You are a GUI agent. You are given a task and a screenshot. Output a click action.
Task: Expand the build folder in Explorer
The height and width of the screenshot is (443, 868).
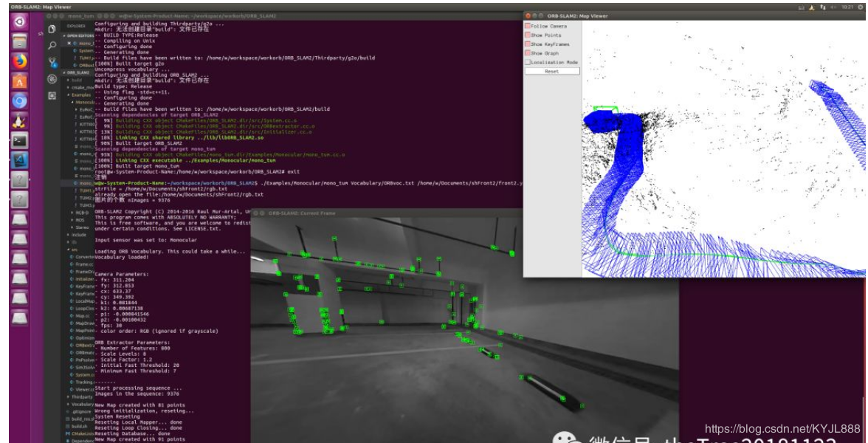[x=75, y=80]
